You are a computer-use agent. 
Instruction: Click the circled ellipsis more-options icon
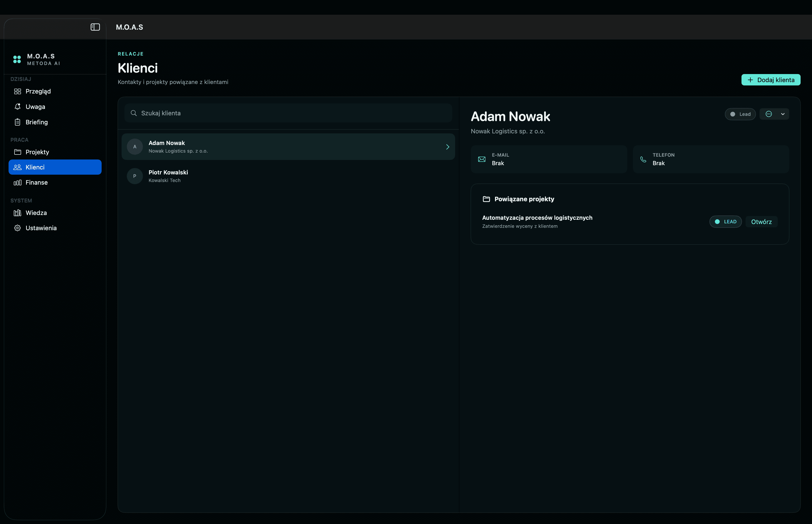(x=769, y=114)
